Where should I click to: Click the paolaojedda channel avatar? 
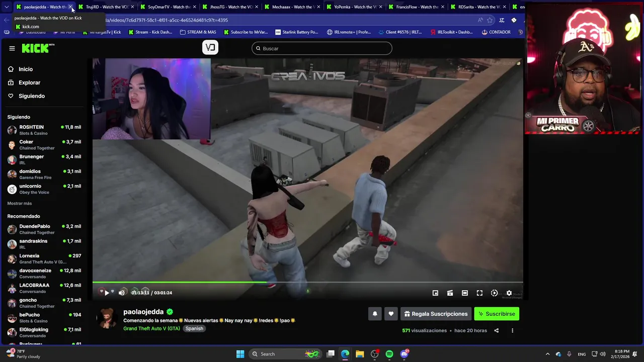click(x=107, y=318)
